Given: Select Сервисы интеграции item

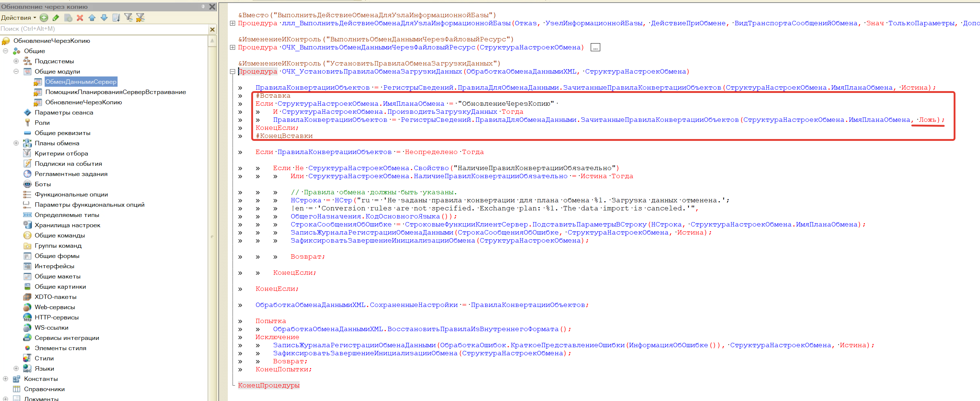Looking at the screenshot, I should [x=67, y=338].
